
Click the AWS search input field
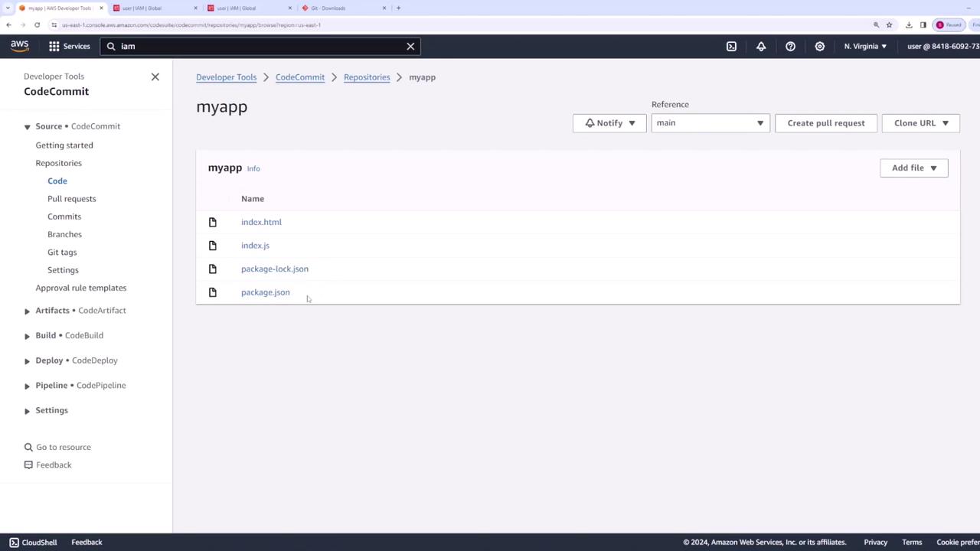pyautogui.click(x=260, y=46)
